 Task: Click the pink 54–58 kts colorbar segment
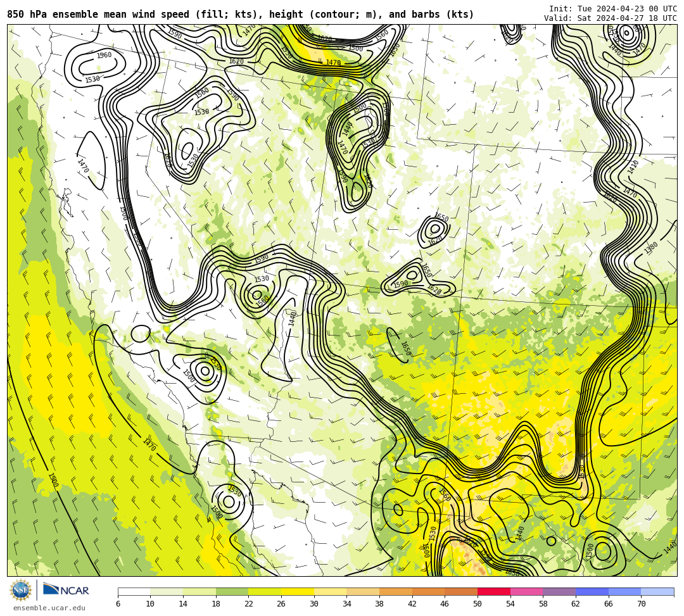click(x=526, y=591)
